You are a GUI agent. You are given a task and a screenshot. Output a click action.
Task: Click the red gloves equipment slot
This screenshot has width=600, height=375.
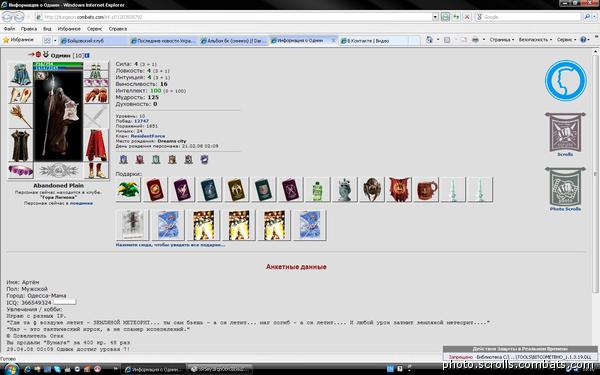96,95
